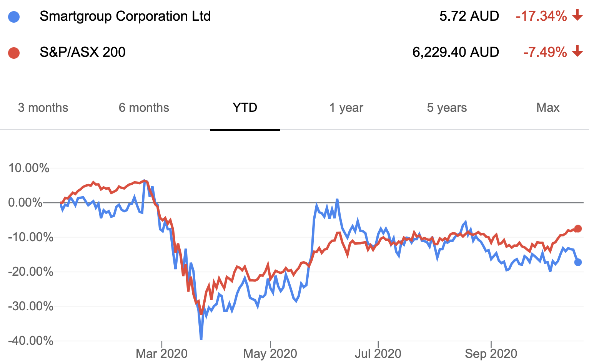Click the 6,229.40 AUD index value
The image size is (589, 364).
click(x=456, y=52)
